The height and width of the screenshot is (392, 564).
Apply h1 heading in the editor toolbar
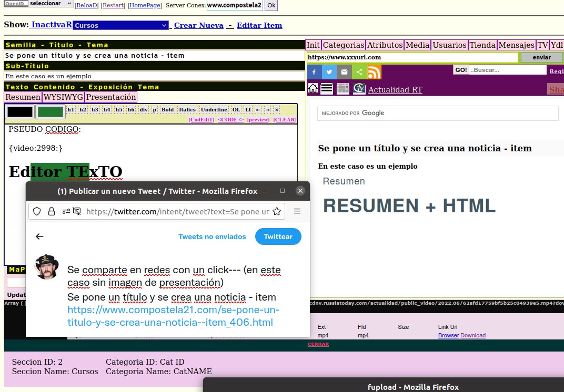point(71,110)
